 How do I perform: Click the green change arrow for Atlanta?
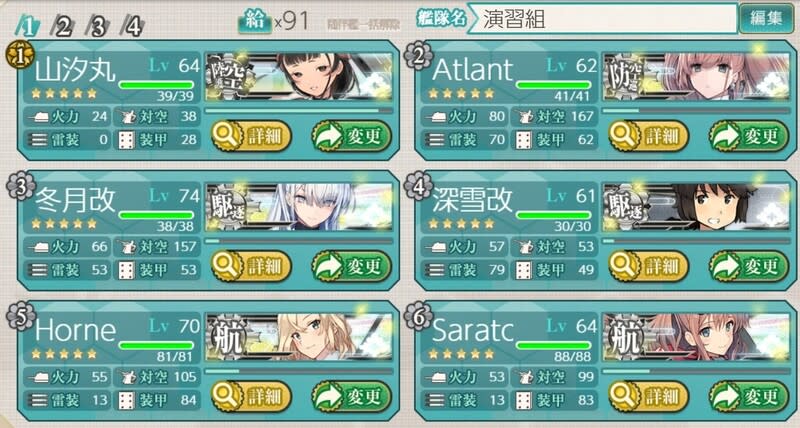(724, 136)
